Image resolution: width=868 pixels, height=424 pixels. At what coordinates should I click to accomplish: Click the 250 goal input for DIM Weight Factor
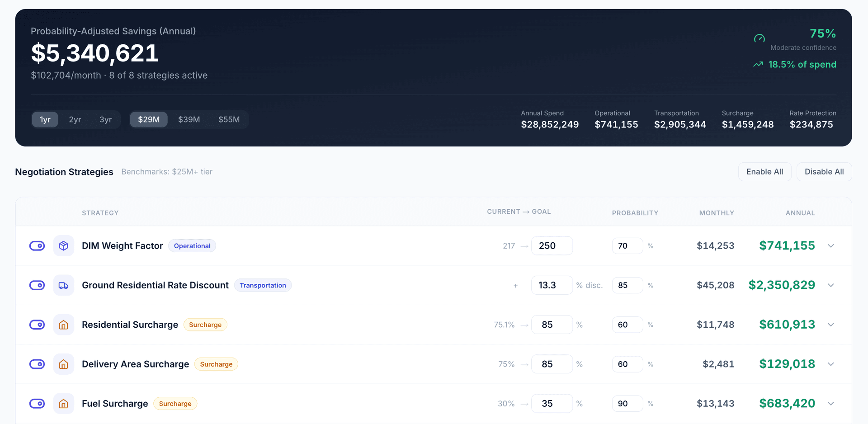click(x=552, y=245)
